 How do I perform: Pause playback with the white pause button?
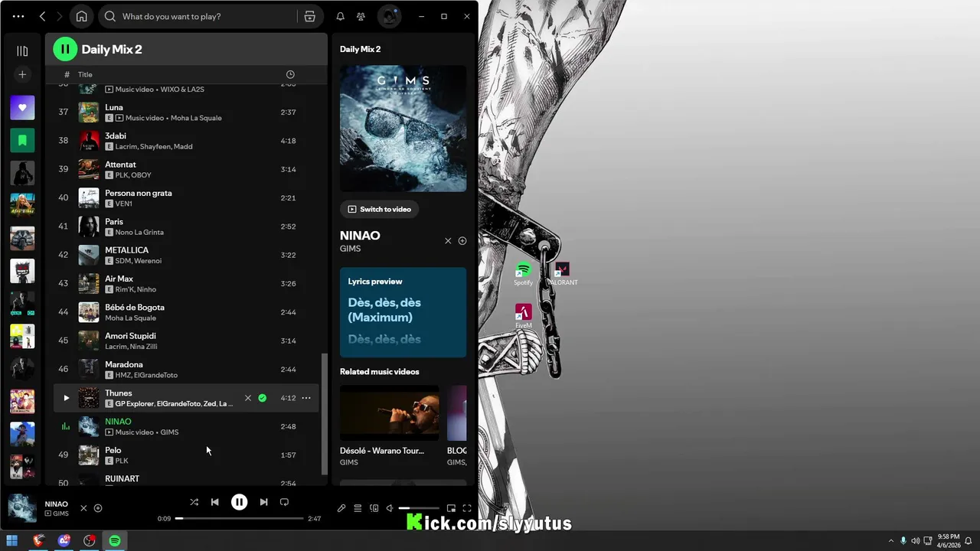click(x=240, y=502)
